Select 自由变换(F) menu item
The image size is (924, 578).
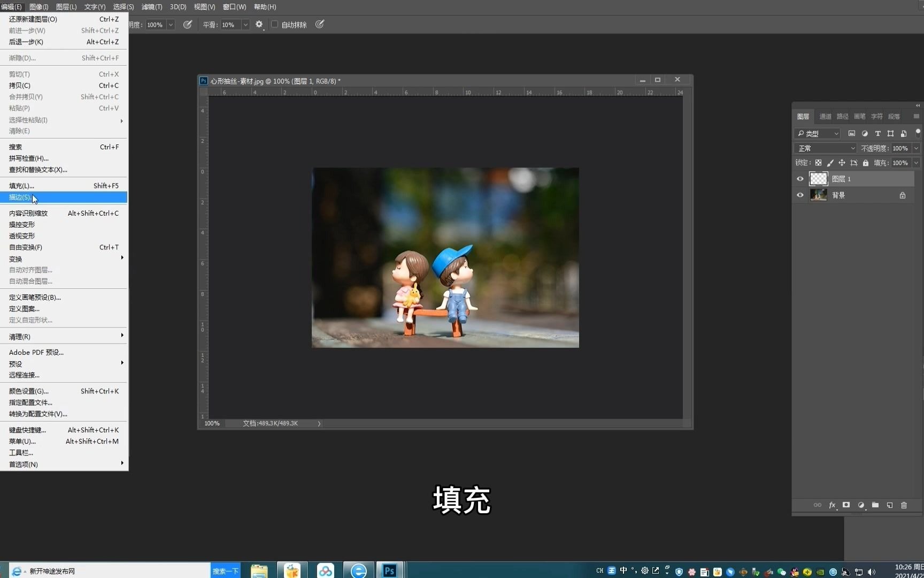(x=64, y=247)
